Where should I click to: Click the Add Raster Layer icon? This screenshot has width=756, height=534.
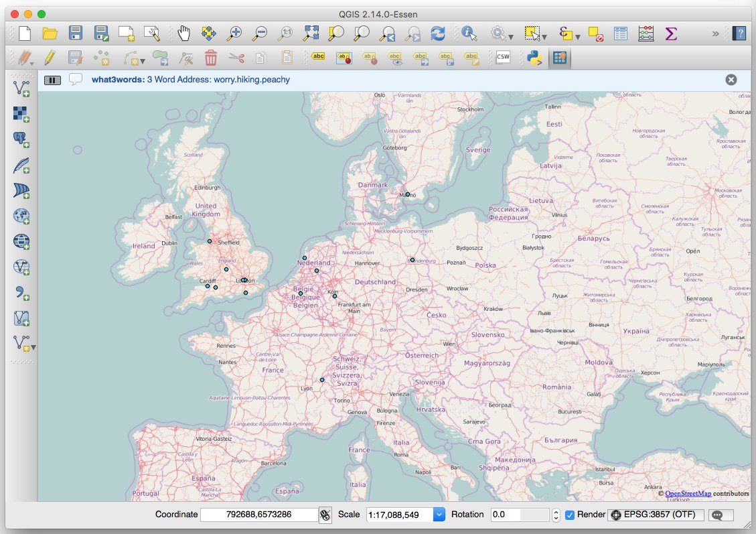point(21,114)
